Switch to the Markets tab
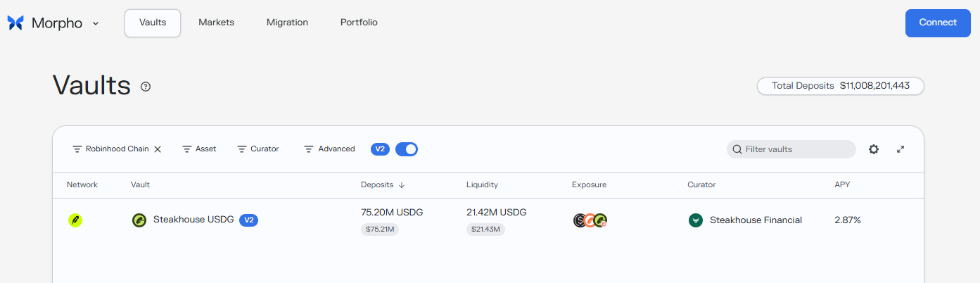This screenshot has height=283, width=980. point(217,23)
